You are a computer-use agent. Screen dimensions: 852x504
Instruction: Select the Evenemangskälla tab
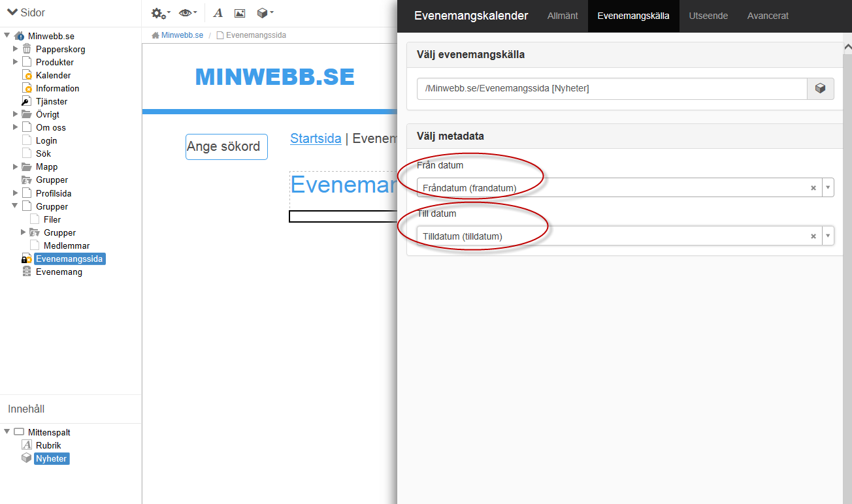coord(633,16)
